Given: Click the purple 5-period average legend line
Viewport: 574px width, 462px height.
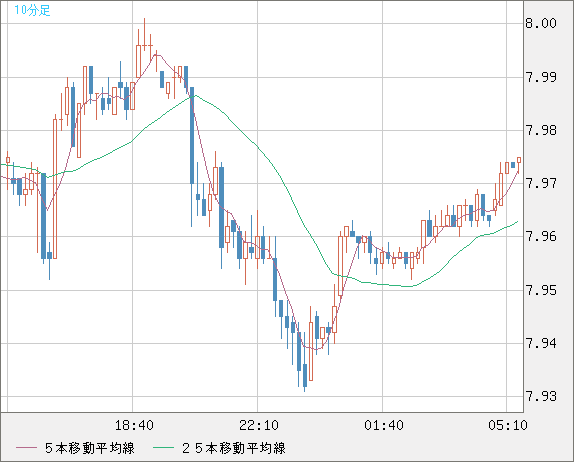Looking at the screenshot, I should [x=26, y=448].
